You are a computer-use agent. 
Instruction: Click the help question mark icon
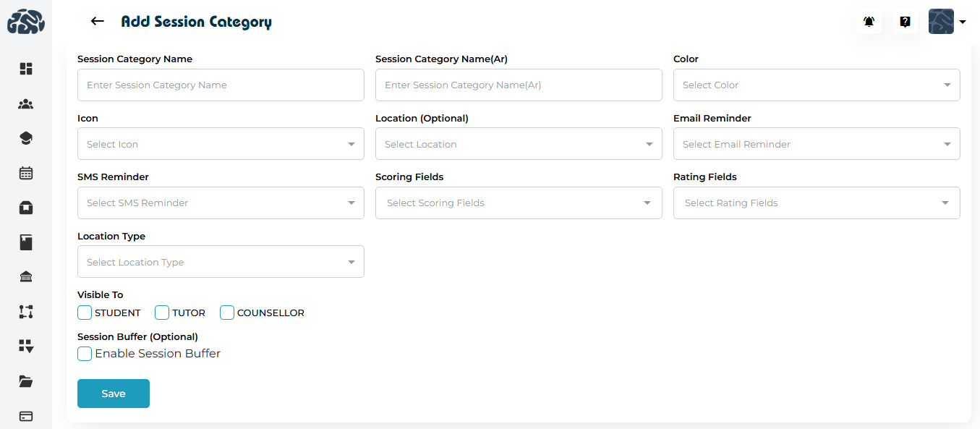(x=905, y=22)
